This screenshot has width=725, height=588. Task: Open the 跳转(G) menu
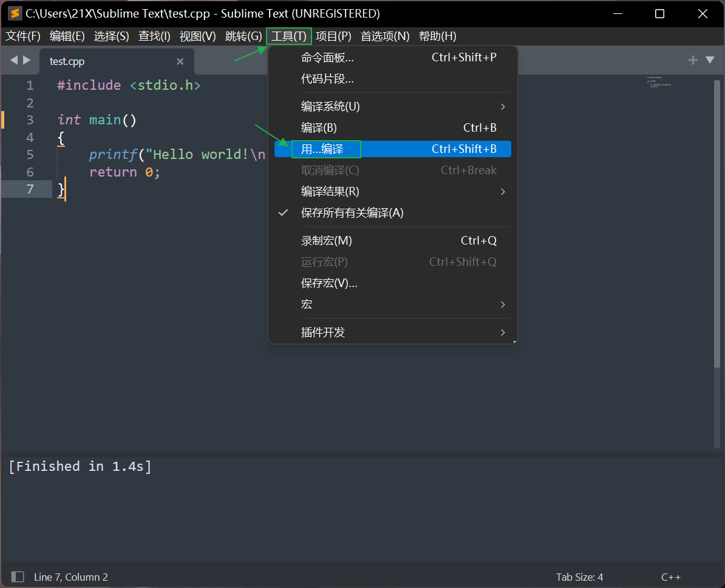click(x=243, y=36)
